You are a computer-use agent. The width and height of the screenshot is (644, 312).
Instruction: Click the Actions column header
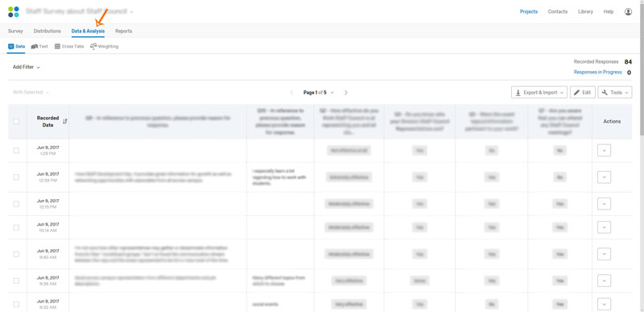612,121
